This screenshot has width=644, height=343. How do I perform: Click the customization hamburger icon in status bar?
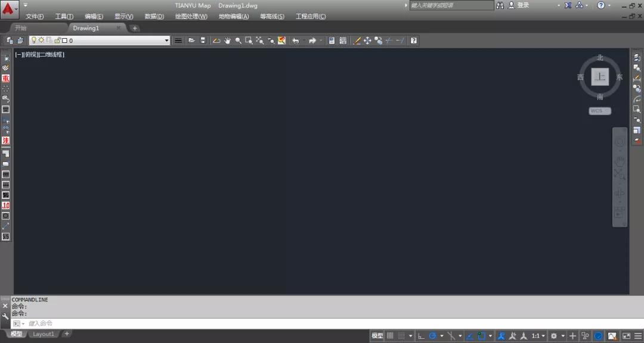coord(637,336)
